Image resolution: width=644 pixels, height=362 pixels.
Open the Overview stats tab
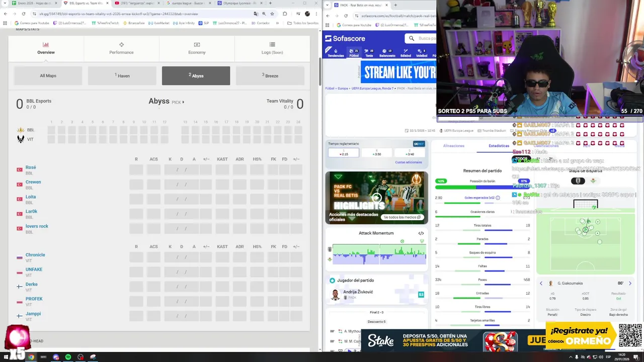coord(46,49)
